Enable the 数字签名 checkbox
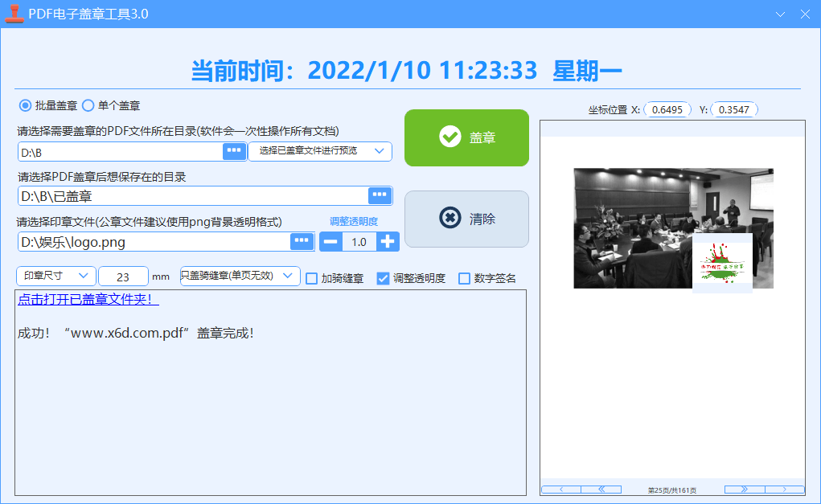 (x=463, y=277)
